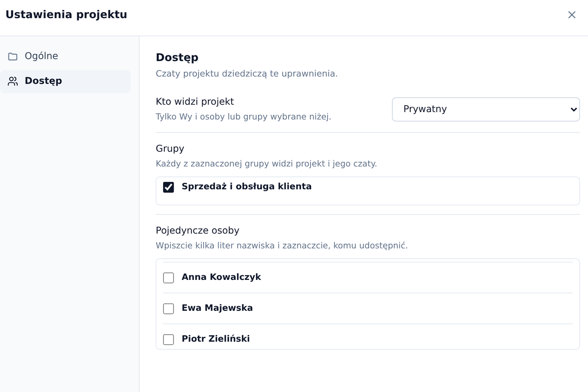The width and height of the screenshot is (588, 392).
Task: Uncheck the Sprzedaż i obsługa klienta group
Action: tap(169, 187)
